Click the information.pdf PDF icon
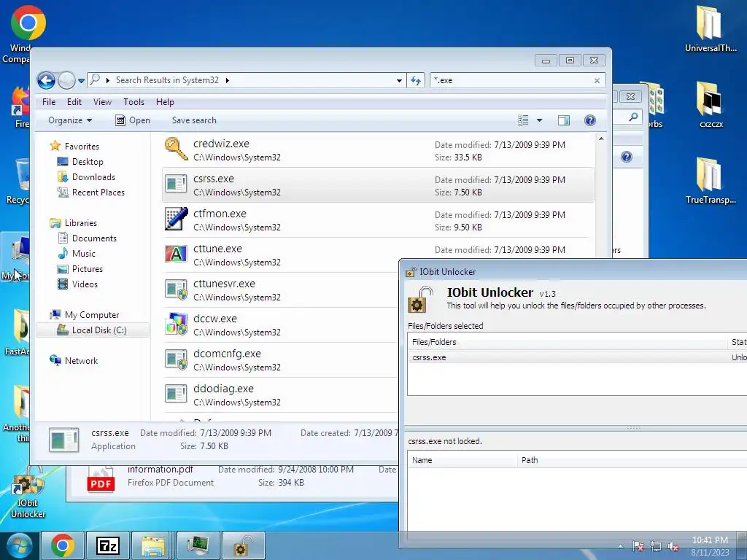The width and height of the screenshot is (747, 560). pyautogui.click(x=101, y=480)
